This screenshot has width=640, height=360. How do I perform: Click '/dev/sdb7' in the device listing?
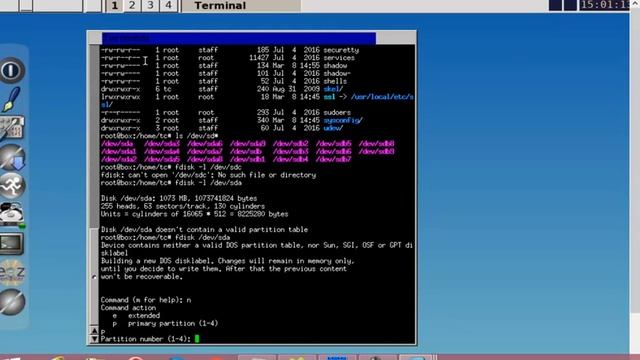click(333, 159)
